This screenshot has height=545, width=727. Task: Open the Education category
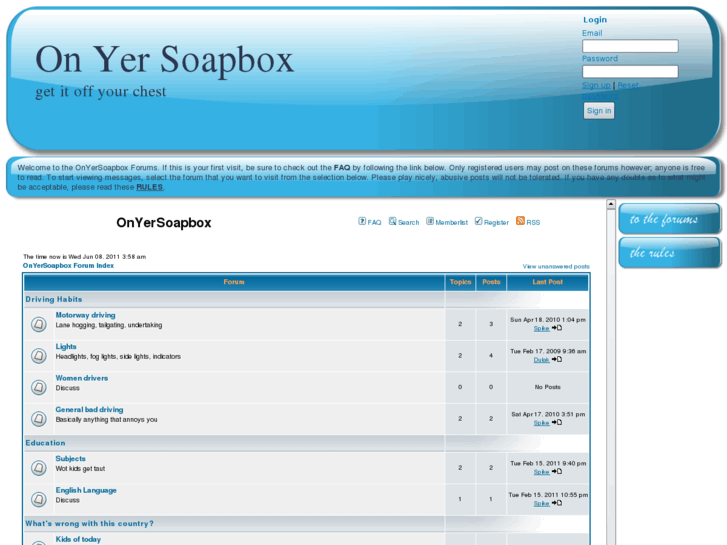45,443
